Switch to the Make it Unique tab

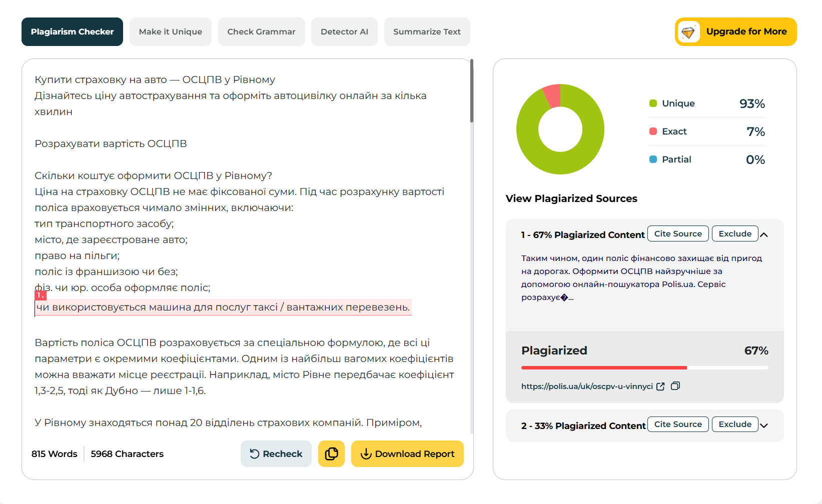[x=171, y=31]
